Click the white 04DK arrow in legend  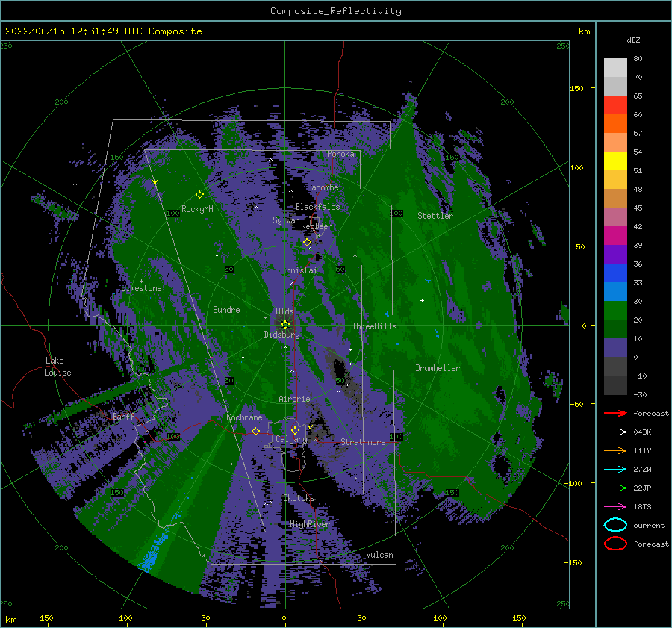tap(615, 432)
